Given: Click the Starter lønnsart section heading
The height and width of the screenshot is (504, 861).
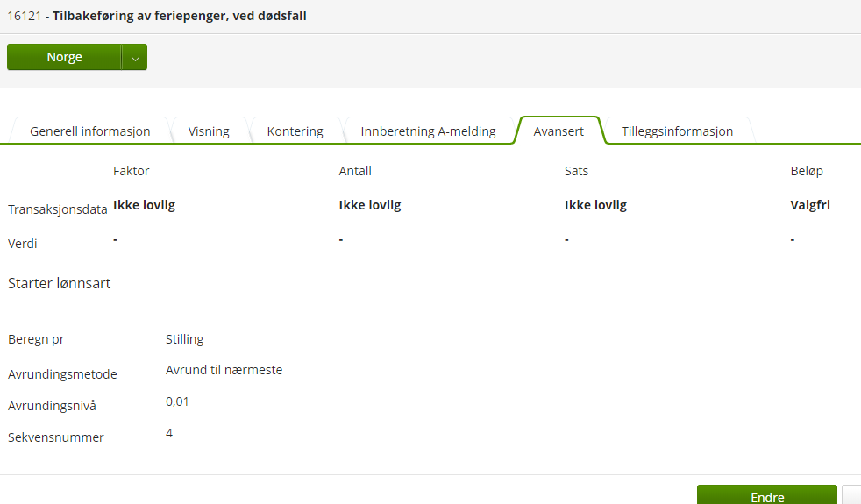Looking at the screenshot, I should (59, 283).
